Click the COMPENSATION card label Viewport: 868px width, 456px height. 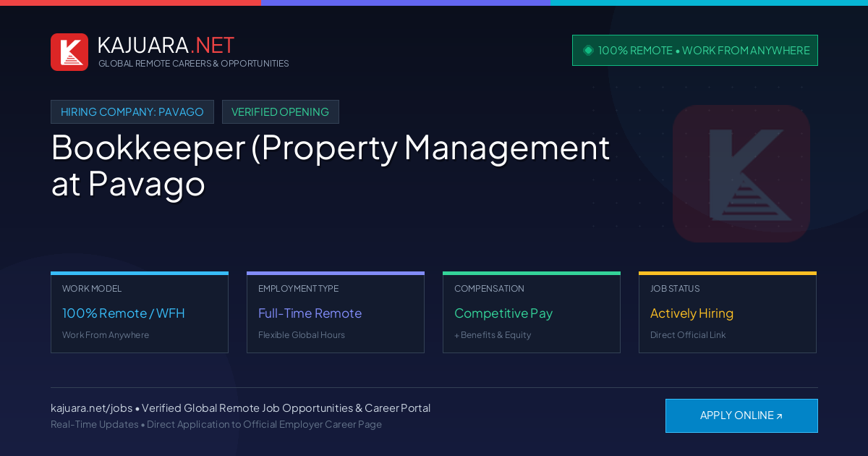click(489, 289)
